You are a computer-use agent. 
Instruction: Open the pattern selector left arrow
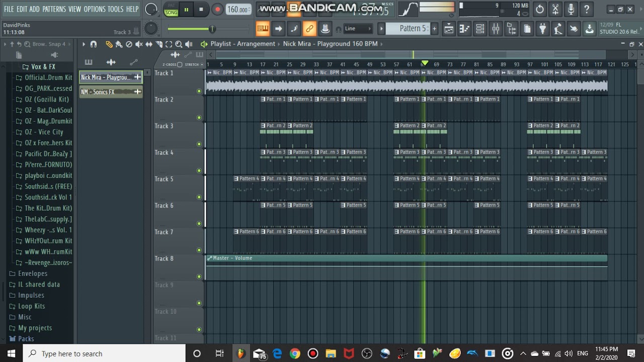[381, 29]
